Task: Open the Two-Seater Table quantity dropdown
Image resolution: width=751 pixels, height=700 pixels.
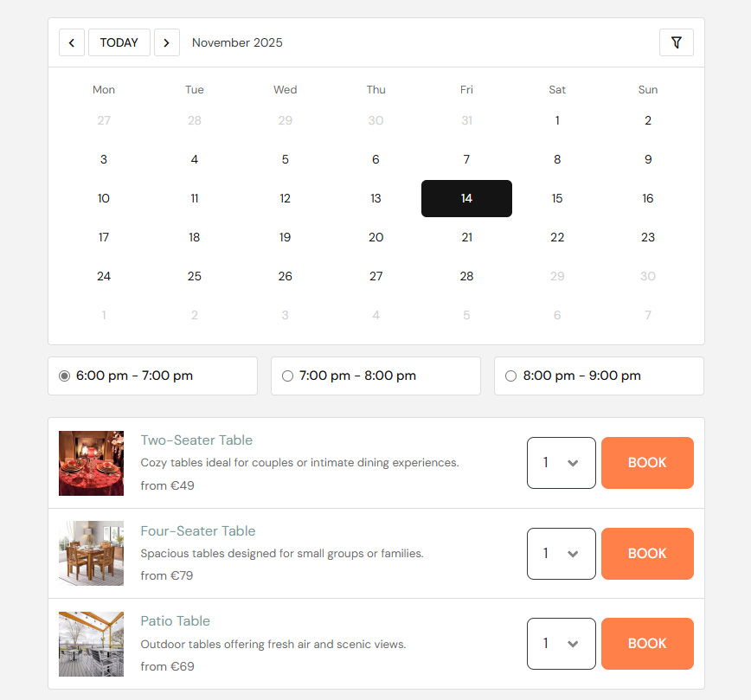Action: pyautogui.click(x=561, y=463)
